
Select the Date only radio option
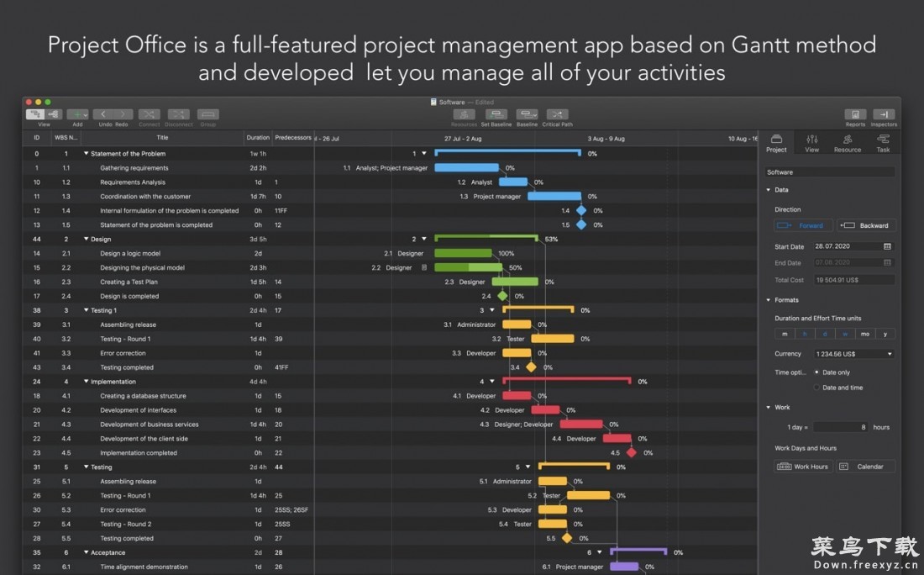pyautogui.click(x=816, y=372)
